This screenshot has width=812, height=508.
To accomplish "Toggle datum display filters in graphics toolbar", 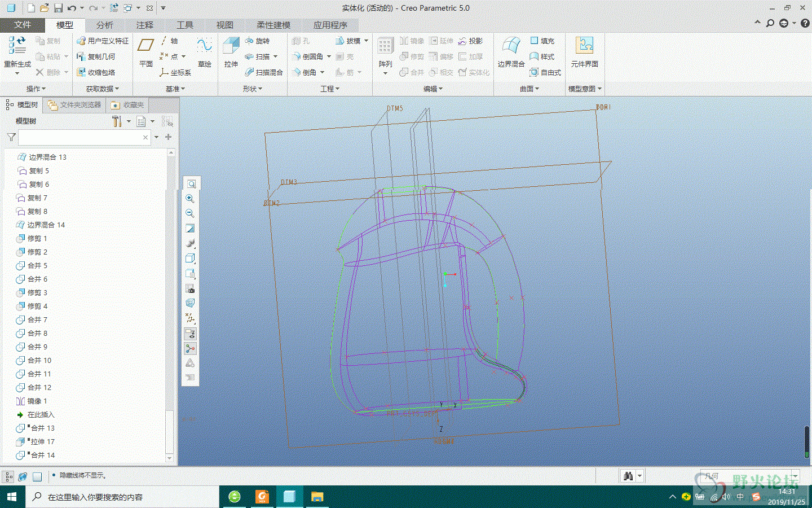I will click(190, 318).
